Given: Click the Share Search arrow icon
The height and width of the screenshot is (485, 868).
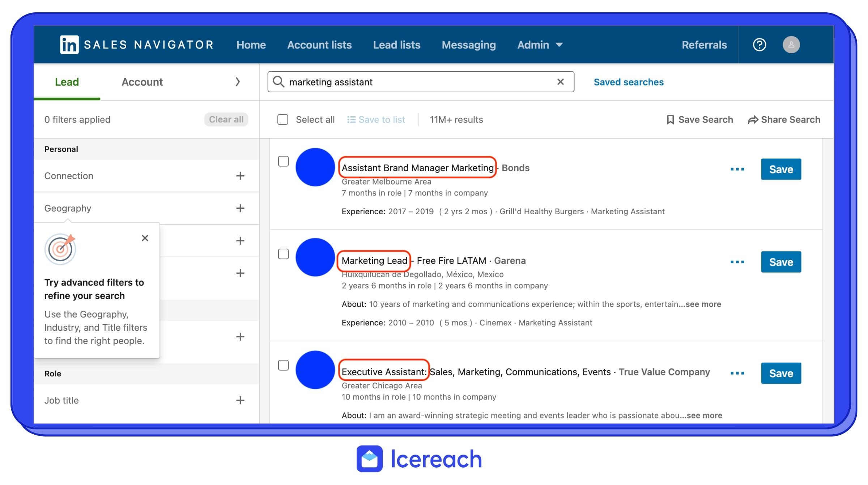Looking at the screenshot, I should click(753, 120).
